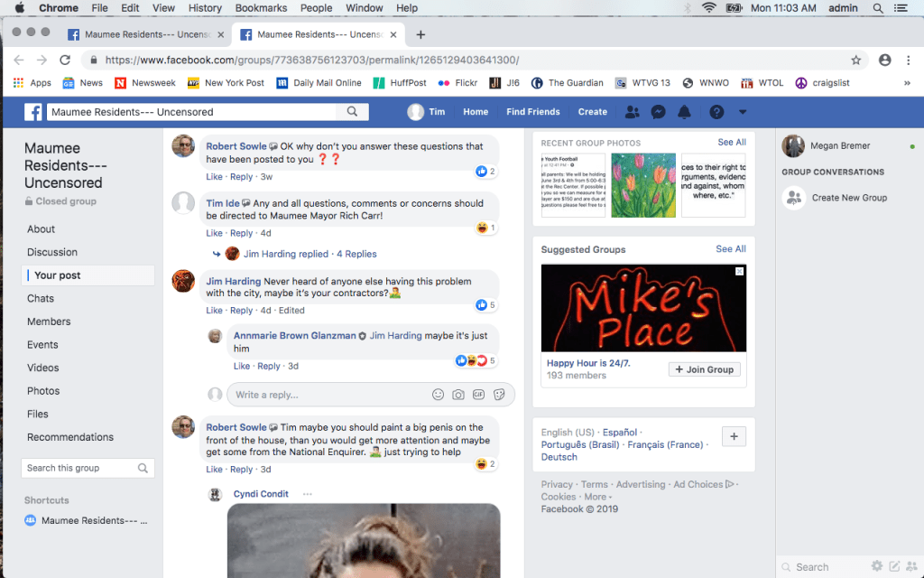The height and width of the screenshot is (578, 924).
Task: Open the options ellipsis beside Cyndi Condit
Action: [x=308, y=494]
